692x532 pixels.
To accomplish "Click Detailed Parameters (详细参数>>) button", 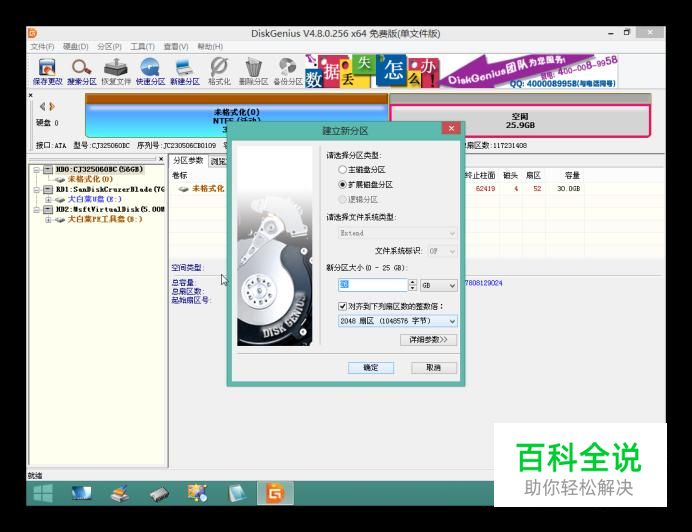I will [428, 340].
